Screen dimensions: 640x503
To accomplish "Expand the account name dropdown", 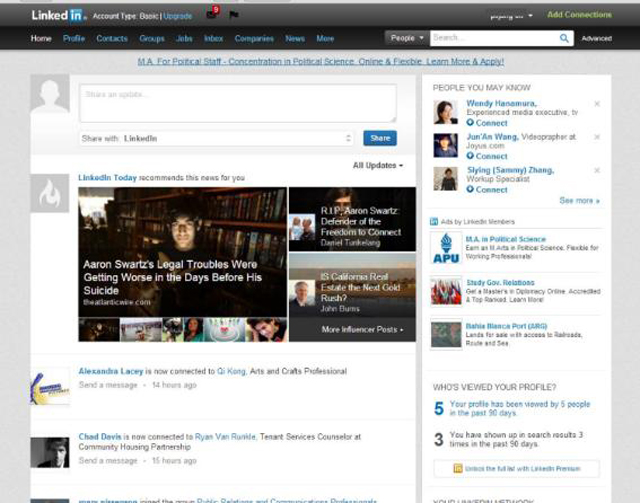I will coord(512,16).
